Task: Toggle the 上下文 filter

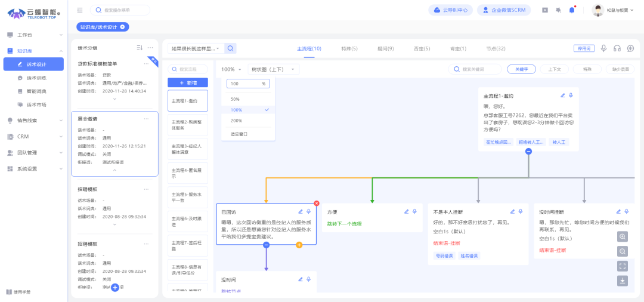Action: pyautogui.click(x=555, y=69)
